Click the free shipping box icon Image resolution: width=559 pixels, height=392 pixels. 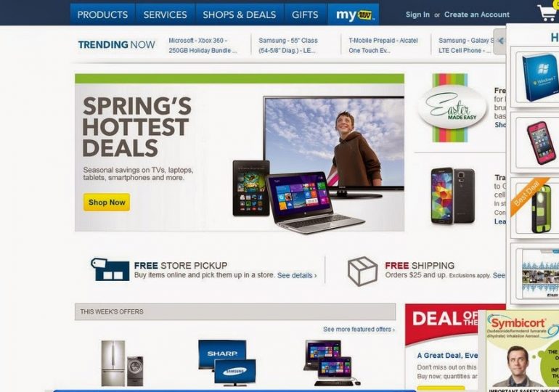click(362, 271)
